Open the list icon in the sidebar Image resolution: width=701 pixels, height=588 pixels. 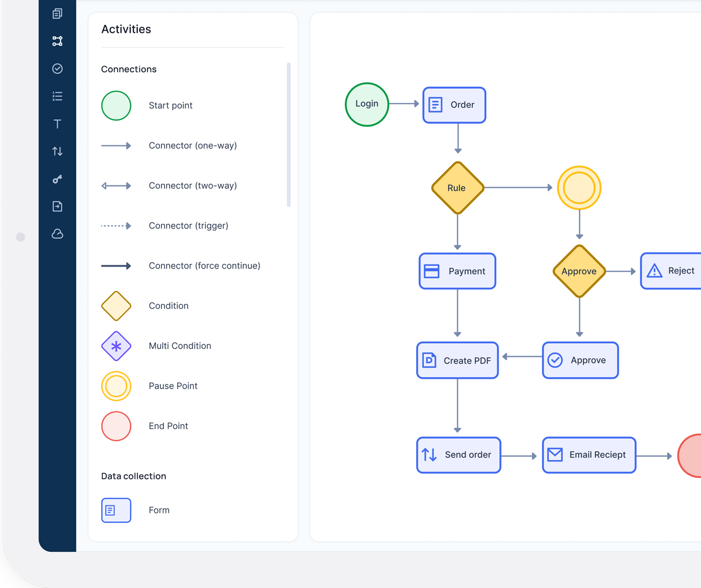coord(57,96)
